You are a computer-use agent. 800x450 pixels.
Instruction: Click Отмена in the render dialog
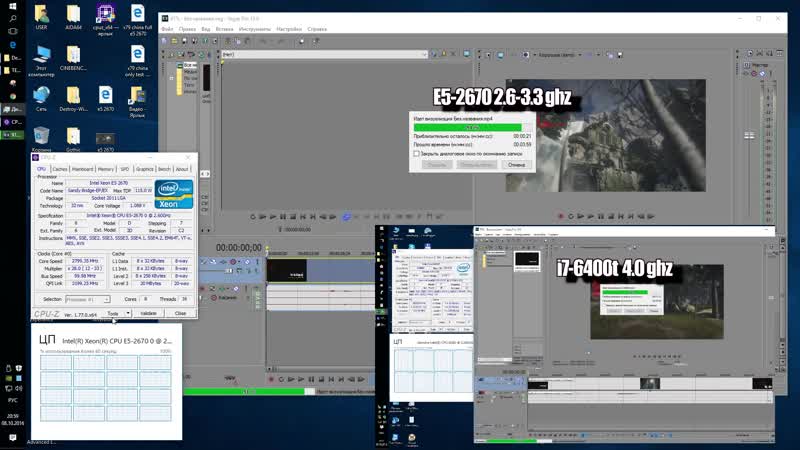pyautogui.click(x=516, y=165)
